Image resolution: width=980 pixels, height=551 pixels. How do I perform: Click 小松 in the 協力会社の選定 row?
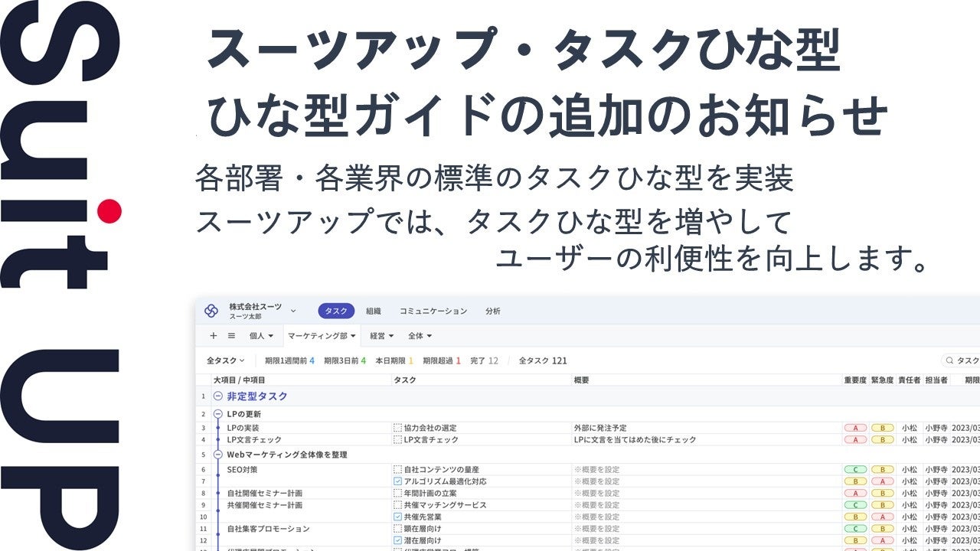click(x=909, y=429)
